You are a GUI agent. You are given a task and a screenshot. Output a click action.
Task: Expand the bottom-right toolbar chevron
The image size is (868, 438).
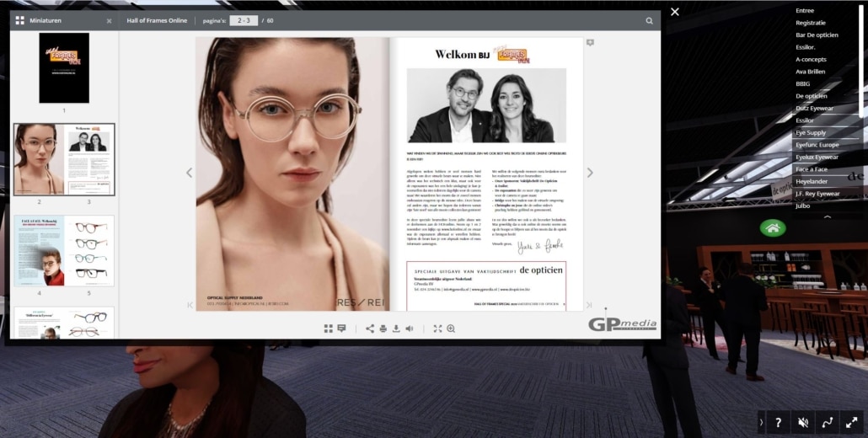[760, 422]
